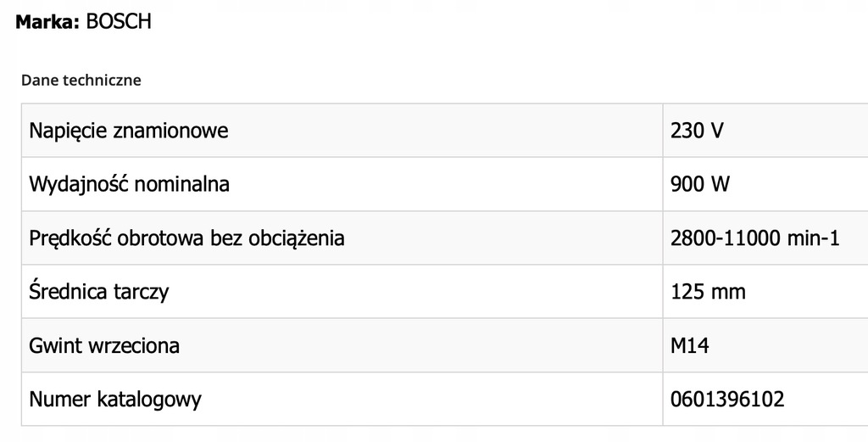Click the word "Prędkość"
868x442 pixels.
pyautogui.click(x=70, y=238)
